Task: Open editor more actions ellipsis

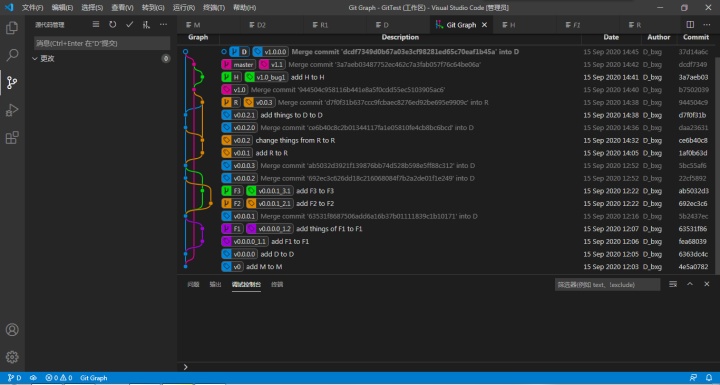Action: click(x=706, y=24)
